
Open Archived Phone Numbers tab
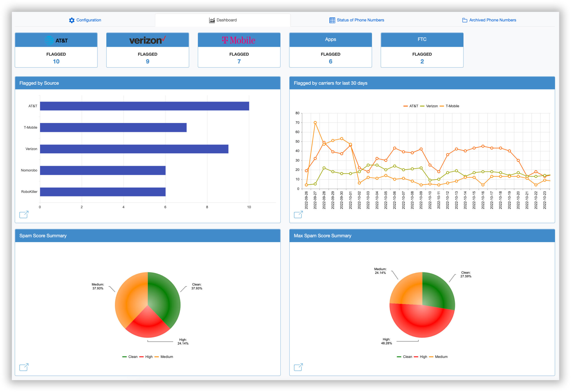pyautogui.click(x=489, y=20)
